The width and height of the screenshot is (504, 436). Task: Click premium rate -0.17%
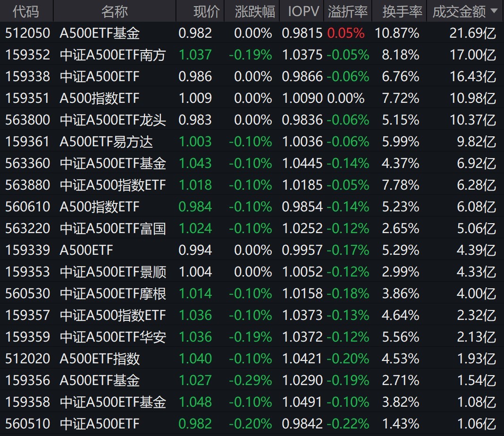click(x=348, y=250)
